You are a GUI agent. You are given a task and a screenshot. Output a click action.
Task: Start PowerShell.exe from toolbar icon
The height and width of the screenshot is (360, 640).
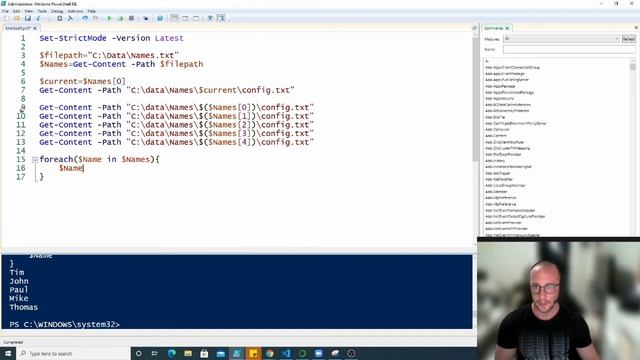click(160, 18)
